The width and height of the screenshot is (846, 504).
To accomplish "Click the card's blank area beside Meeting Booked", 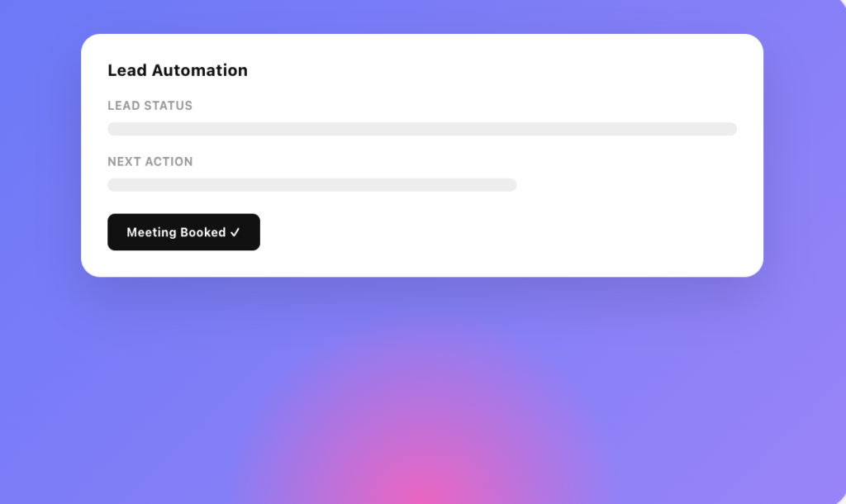I will point(486,232).
